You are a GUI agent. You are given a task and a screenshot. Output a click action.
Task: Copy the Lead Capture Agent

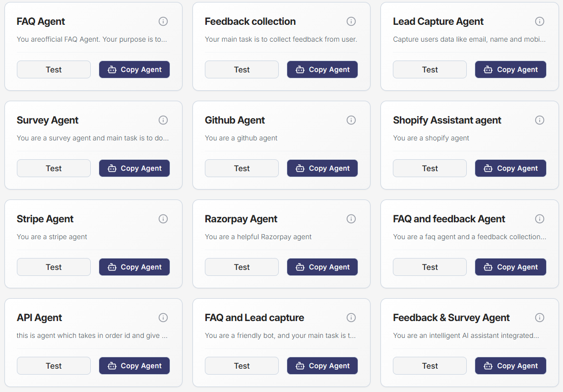coord(510,69)
